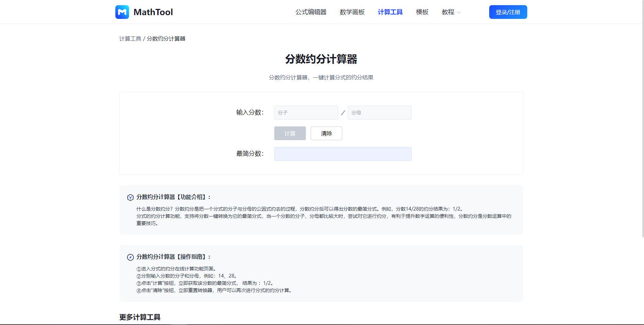Open the 公式编辑器 nav item
The height and width of the screenshot is (325, 644).
311,12
